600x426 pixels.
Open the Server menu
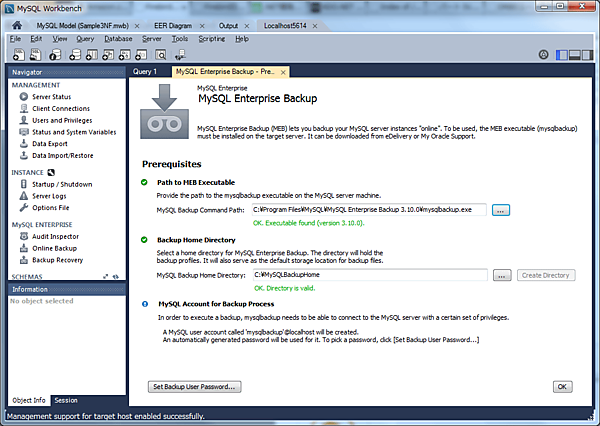pyautogui.click(x=152, y=39)
